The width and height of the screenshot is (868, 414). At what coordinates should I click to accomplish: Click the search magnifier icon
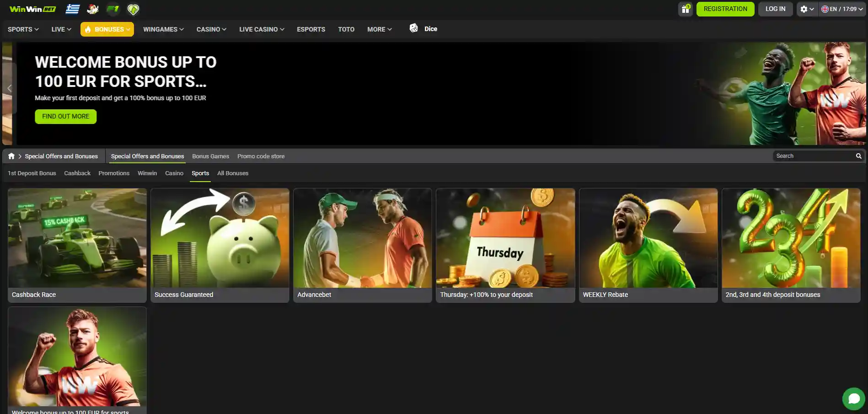click(859, 156)
